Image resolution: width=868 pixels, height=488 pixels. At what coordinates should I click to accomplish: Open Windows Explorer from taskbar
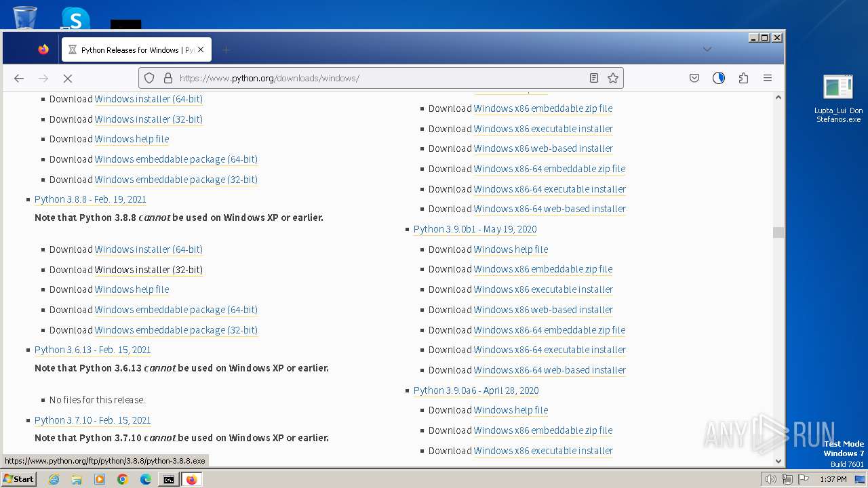point(77,479)
